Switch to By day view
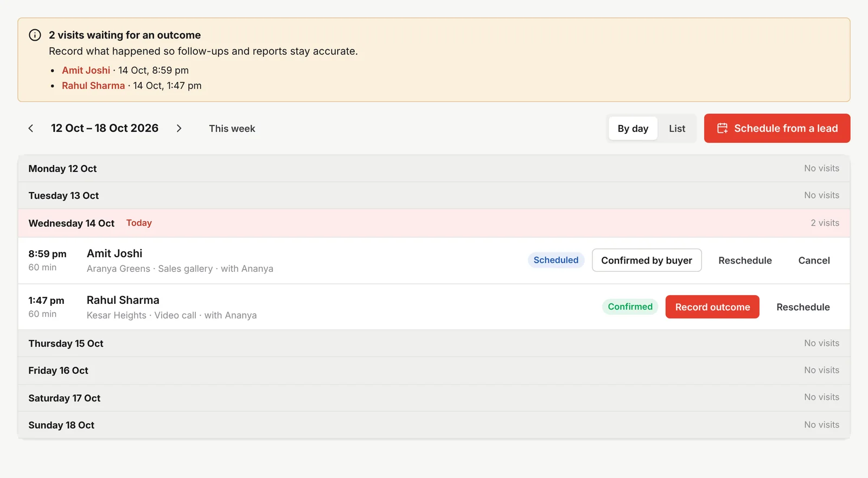 point(633,129)
